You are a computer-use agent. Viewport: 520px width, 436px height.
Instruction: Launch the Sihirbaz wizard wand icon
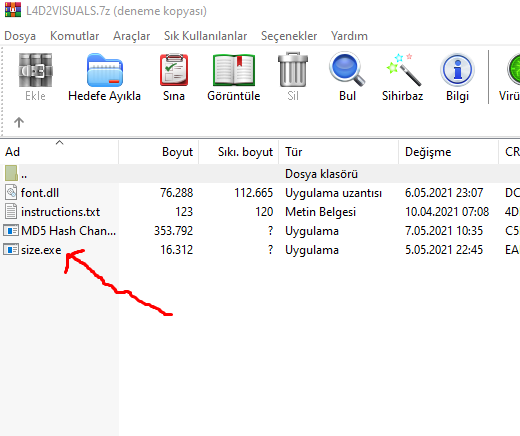[x=403, y=70]
